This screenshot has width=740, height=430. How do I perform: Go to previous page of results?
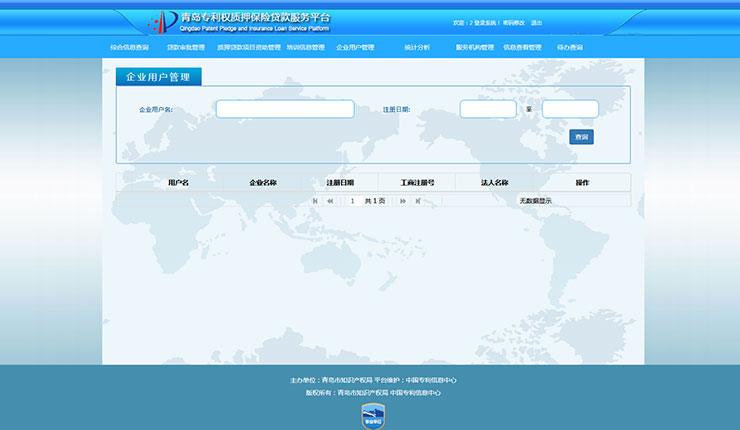[x=330, y=201]
